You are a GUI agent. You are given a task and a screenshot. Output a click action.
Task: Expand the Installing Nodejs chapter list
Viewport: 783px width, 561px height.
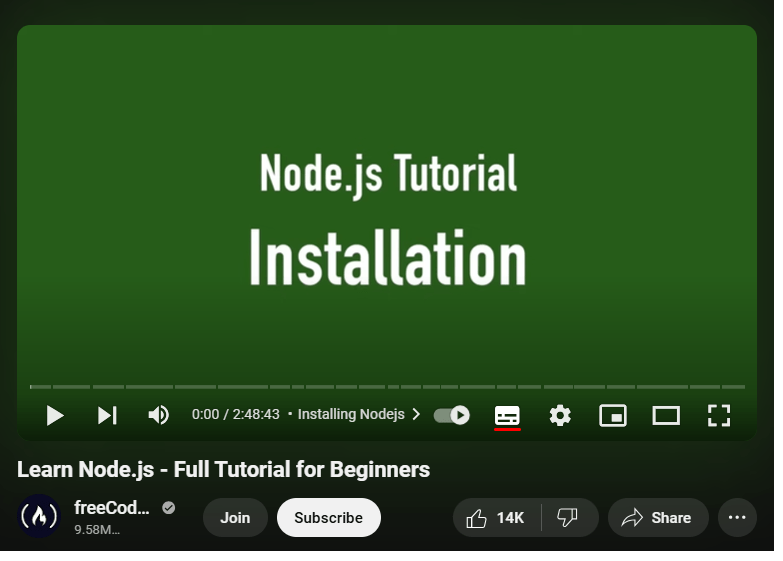point(359,414)
